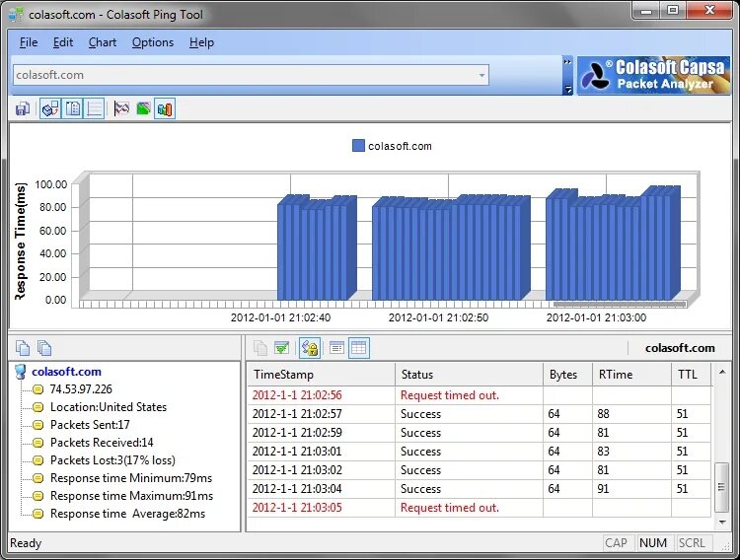The image size is (740, 560).
Task: Toggle the 3D cube chart option icon
Action: point(50,109)
